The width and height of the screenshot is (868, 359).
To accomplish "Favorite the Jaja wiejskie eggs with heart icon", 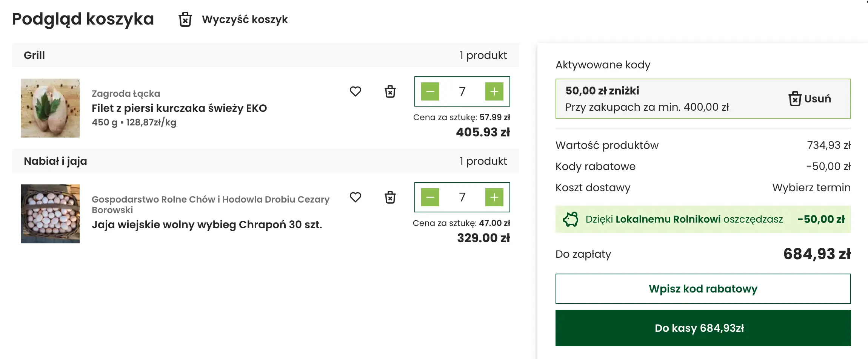I will point(355,197).
